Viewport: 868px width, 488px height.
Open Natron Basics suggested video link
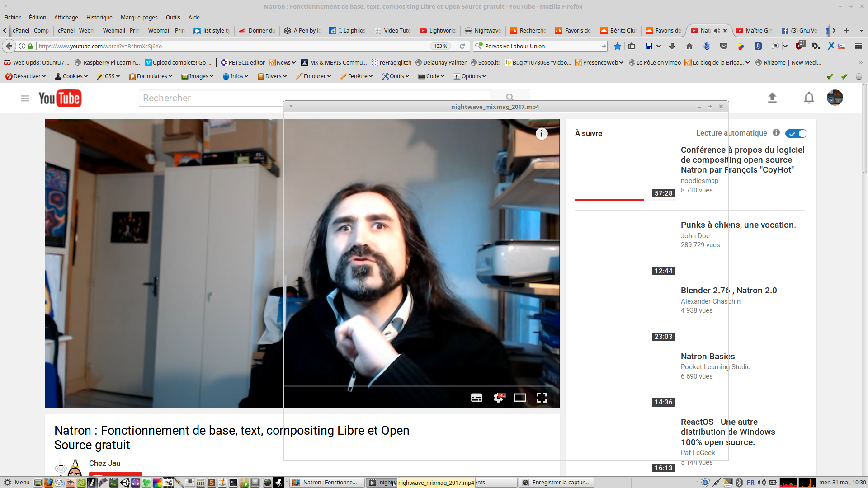(x=708, y=357)
